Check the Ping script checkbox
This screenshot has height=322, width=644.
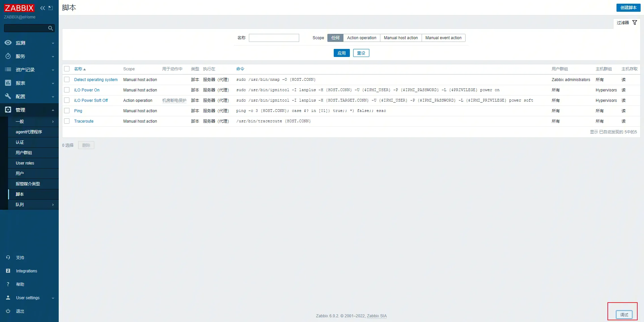click(67, 111)
